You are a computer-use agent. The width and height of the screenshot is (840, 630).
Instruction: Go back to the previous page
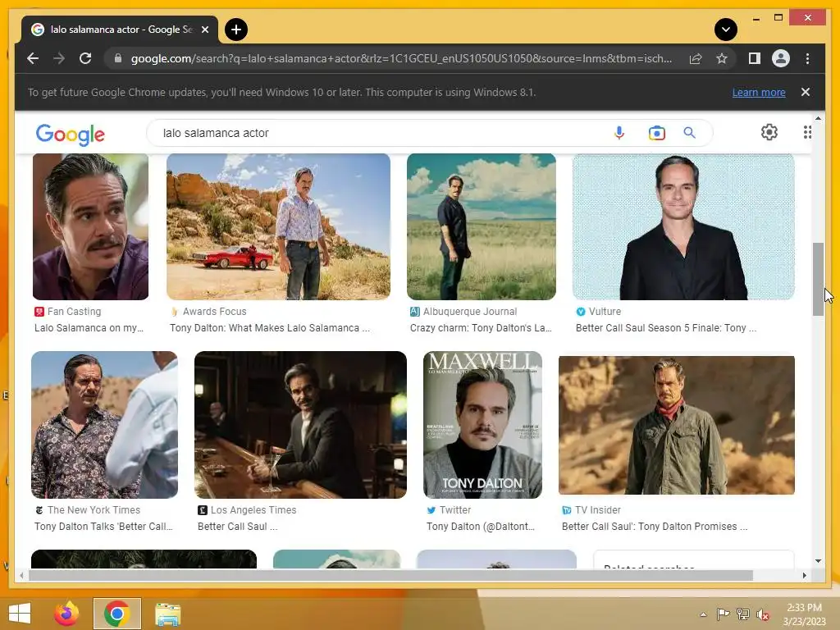(33, 58)
